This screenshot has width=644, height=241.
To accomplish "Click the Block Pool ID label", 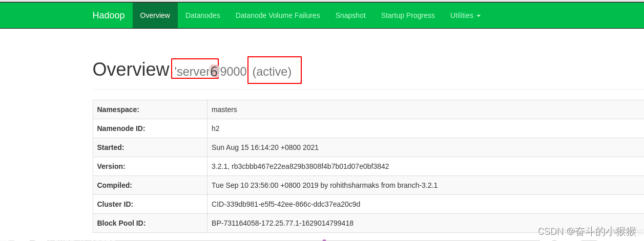I will pyautogui.click(x=121, y=223).
